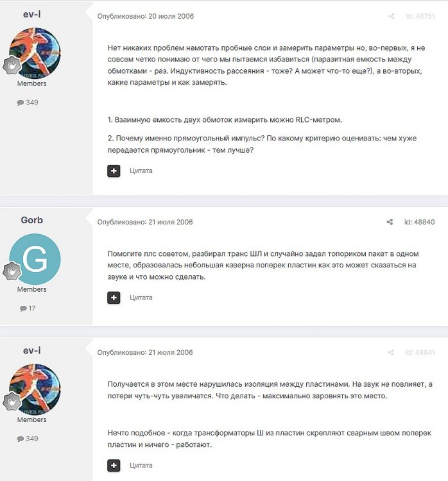Click plus multiquote button in Gorb's post

pyautogui.click(x=114, y=298)
